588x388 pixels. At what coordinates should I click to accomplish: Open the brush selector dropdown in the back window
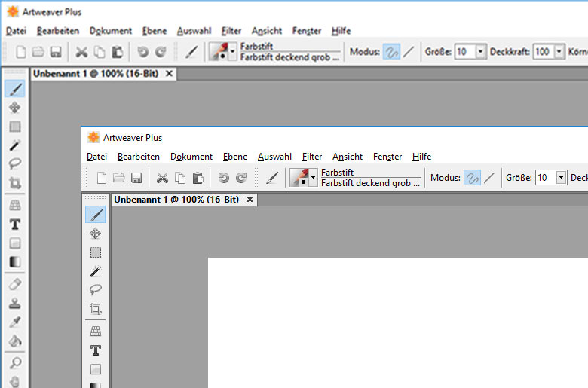pos(232,52)
